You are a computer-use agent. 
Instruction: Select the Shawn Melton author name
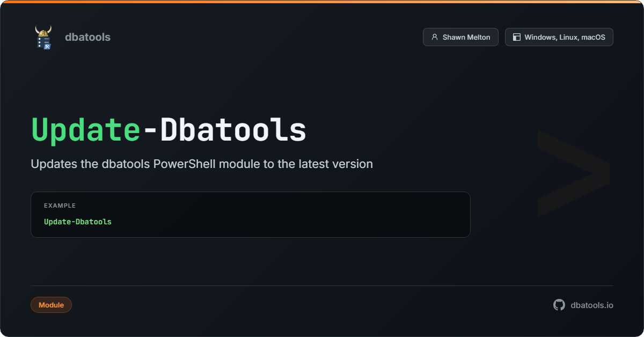(x=466, y=37)
